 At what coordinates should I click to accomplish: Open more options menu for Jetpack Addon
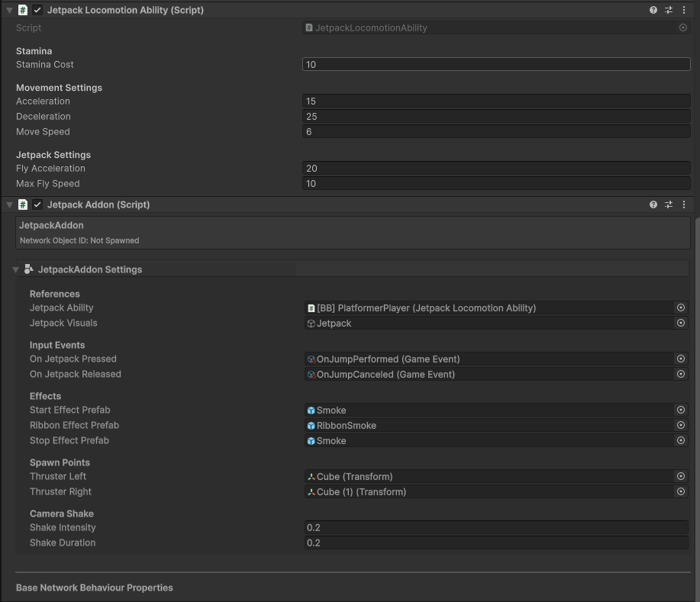point(684,204)
